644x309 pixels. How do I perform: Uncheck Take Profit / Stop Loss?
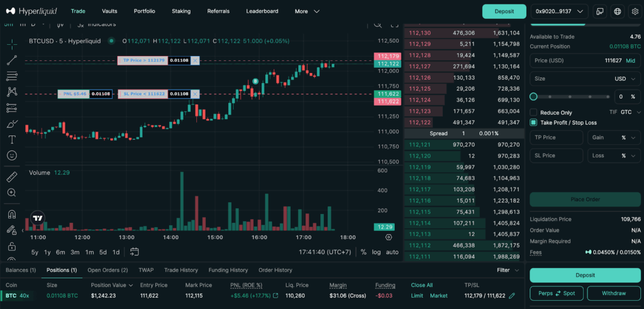coord(534,123)
